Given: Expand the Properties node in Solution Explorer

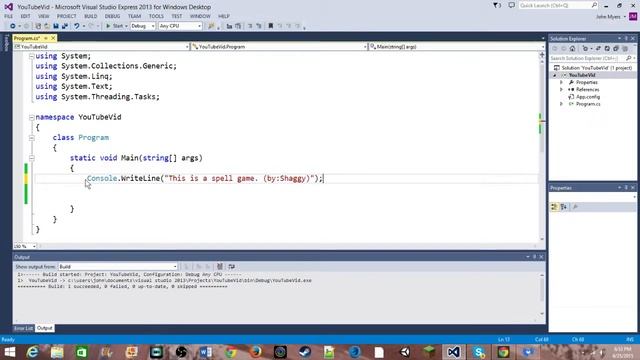Looking at the screenshot, I should [561, 82].
